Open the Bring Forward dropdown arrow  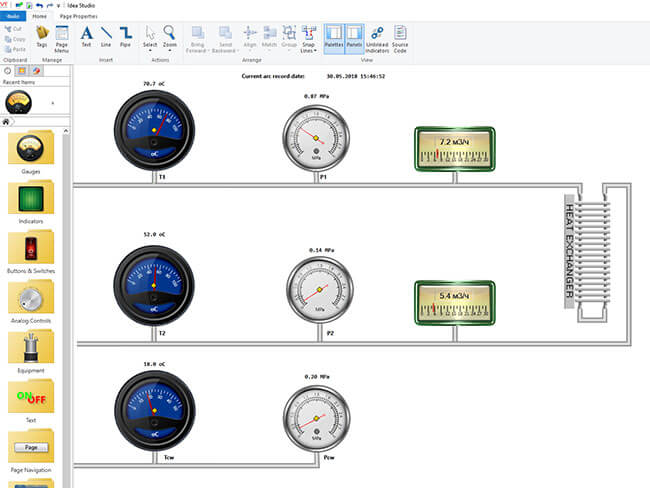(x=209, y=51)
